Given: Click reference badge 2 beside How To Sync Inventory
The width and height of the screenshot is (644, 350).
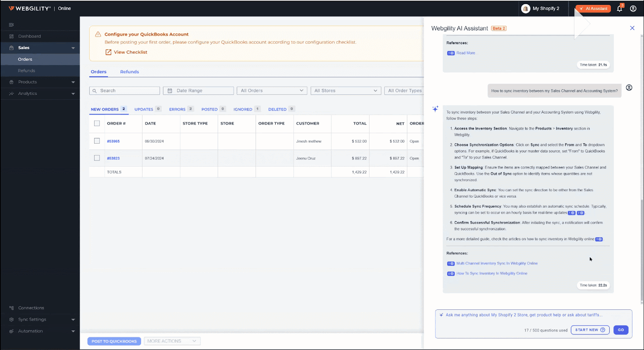Looking at the screenshot, I should tap(451, 274).
